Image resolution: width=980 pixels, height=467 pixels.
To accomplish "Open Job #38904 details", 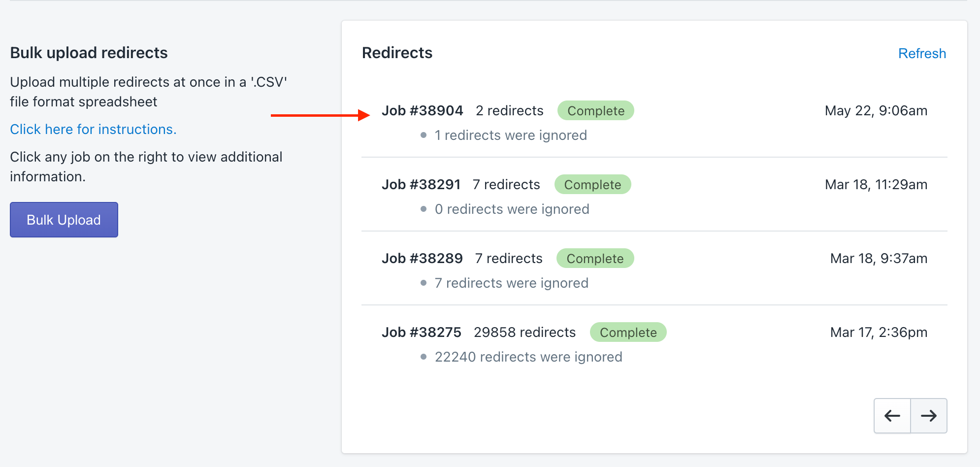I will click(x=423, y=110).
